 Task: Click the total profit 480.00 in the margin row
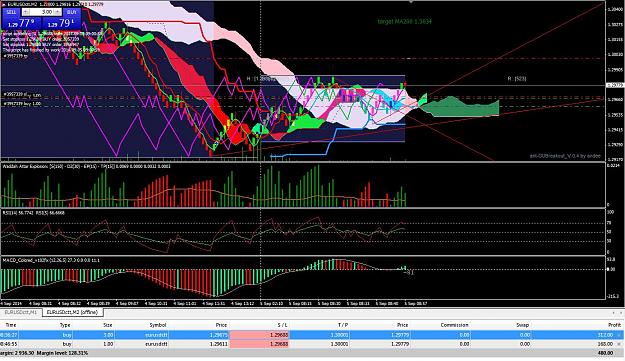point(605,353)
